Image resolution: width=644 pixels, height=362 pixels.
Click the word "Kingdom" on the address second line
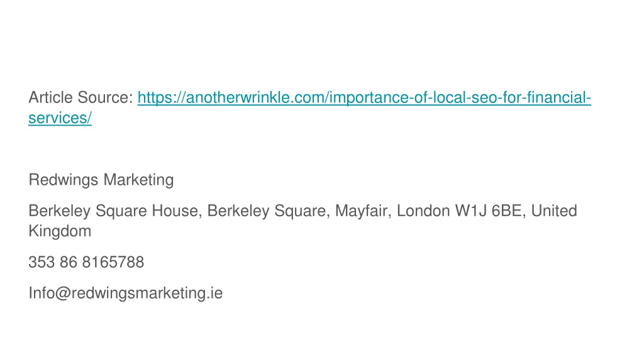[x=60, y=231]
